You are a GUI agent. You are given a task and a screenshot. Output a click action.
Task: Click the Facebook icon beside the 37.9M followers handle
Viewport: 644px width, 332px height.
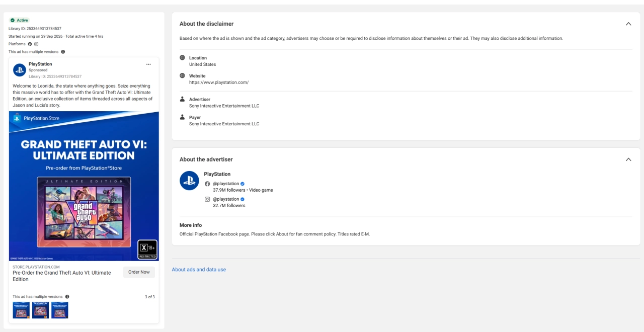tap(207, 184)
